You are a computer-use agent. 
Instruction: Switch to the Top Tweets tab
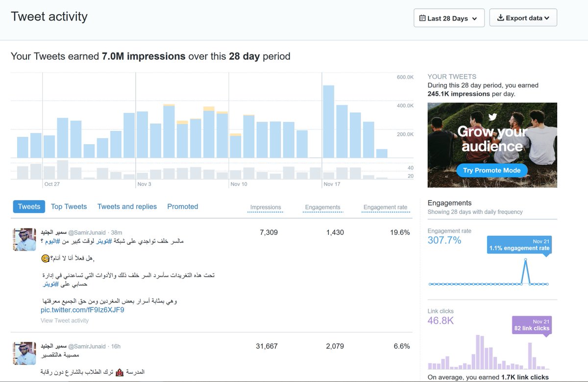click(x=69, y=206)
